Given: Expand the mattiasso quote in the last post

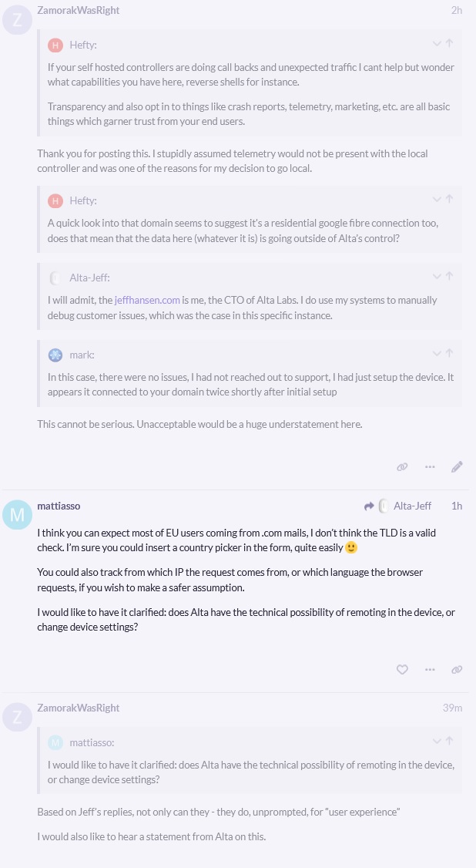Looking at the screenshot, I should pyautogui.click(x=437, y=742).
